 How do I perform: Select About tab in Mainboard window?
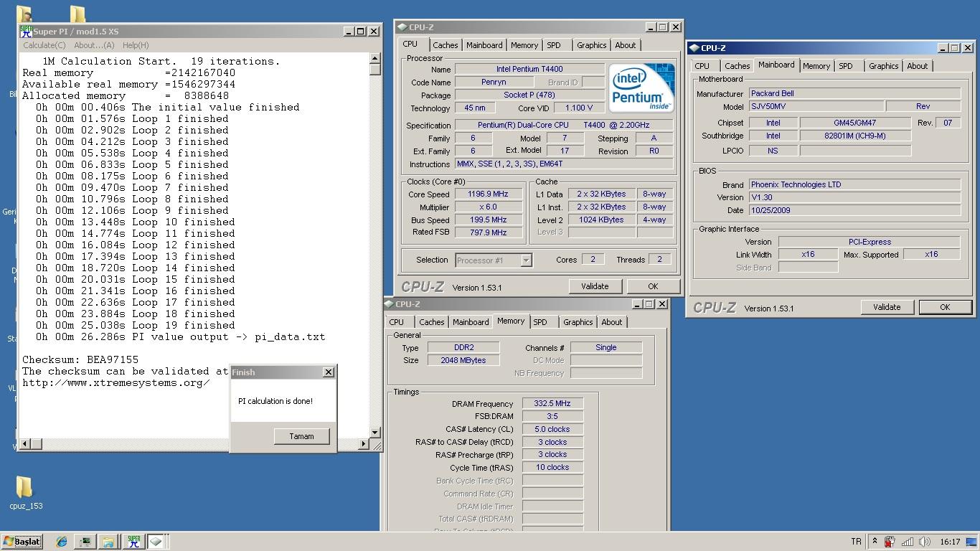click(918, 66)
